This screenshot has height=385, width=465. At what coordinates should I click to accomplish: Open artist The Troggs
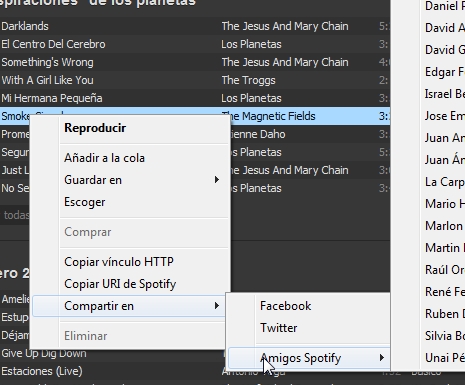coord(249,80)
